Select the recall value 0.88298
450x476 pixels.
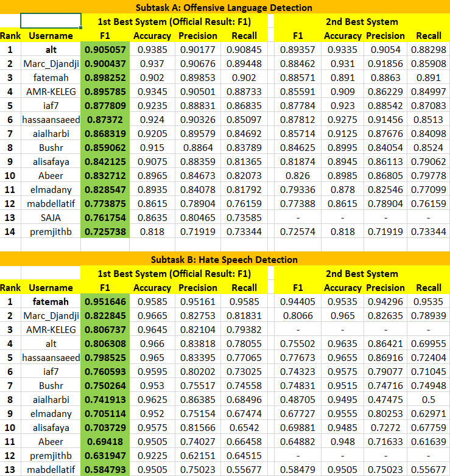(x=429, y=49)
